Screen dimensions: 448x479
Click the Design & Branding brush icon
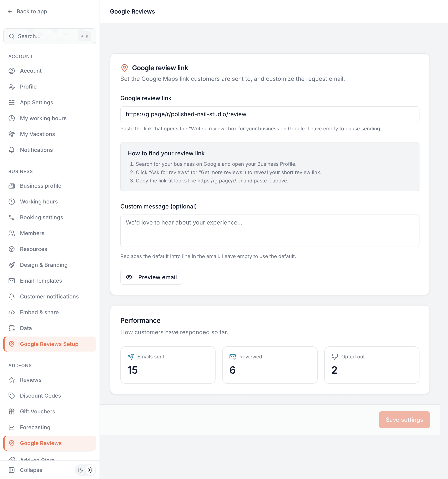(12, 265)
